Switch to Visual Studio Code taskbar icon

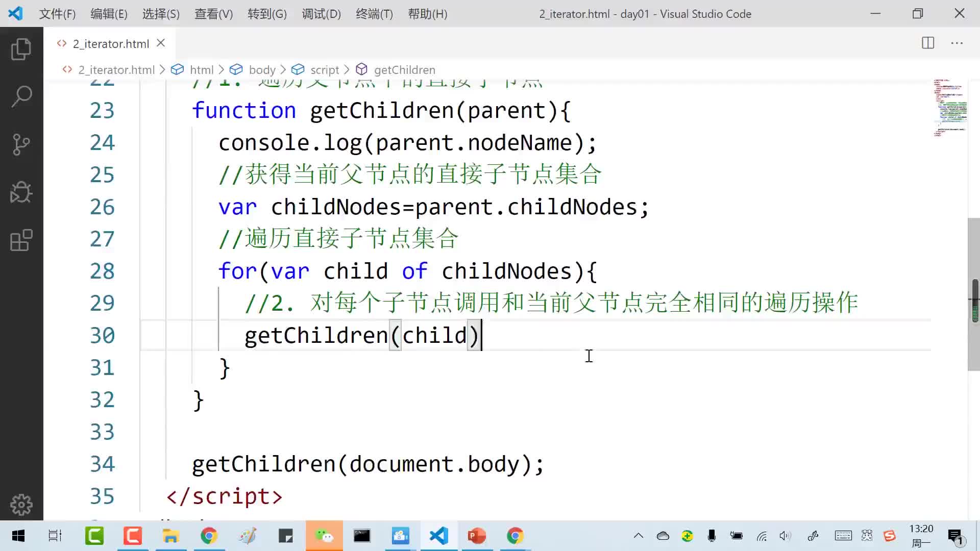(x=438, y=536)
